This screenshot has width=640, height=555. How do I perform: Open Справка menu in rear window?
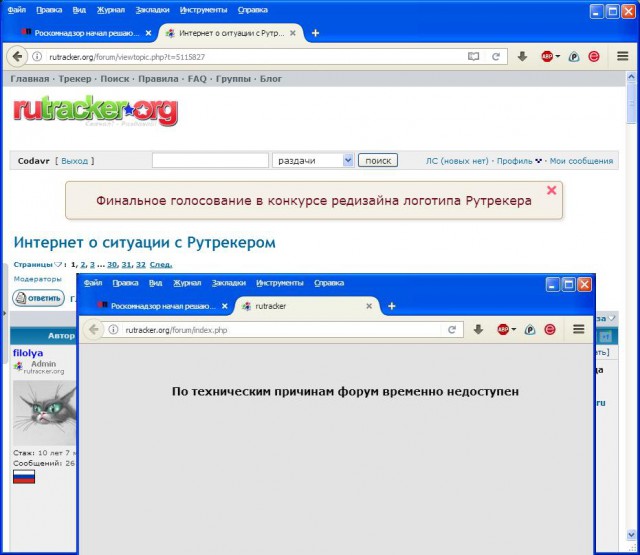253,10
